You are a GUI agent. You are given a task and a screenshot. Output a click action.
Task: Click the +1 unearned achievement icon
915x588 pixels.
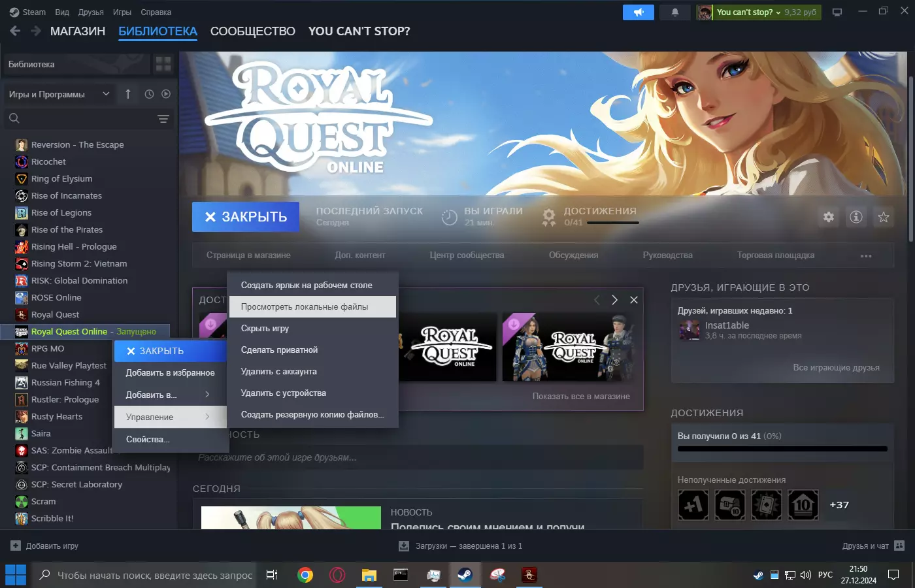(x=693, y=505)
